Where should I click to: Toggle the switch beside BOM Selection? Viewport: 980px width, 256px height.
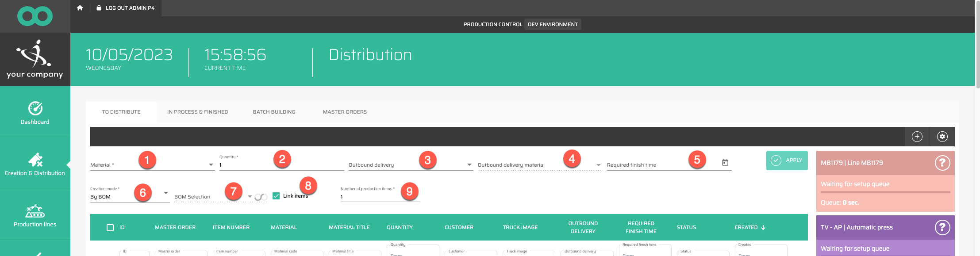coord(261,197)
